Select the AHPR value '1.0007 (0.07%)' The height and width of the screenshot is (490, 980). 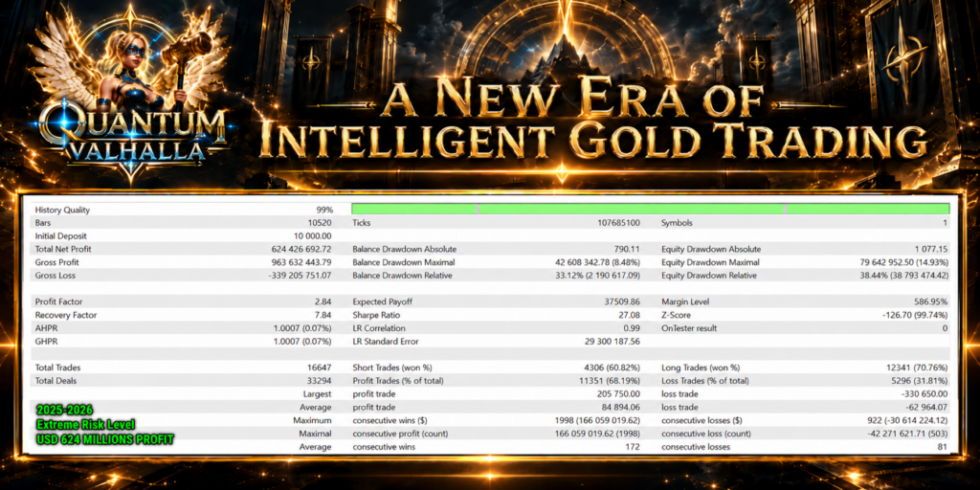[x=302, y=328]
